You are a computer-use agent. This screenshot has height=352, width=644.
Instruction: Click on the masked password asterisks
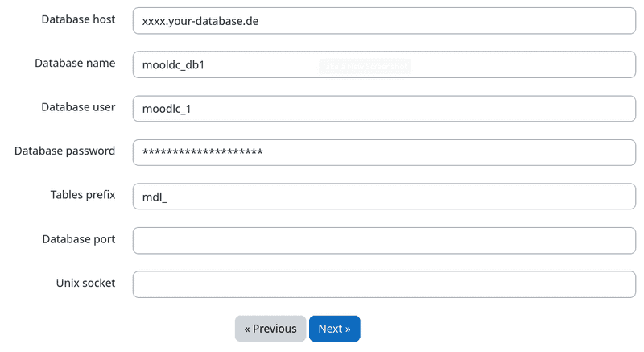click(x=202, y=152)
